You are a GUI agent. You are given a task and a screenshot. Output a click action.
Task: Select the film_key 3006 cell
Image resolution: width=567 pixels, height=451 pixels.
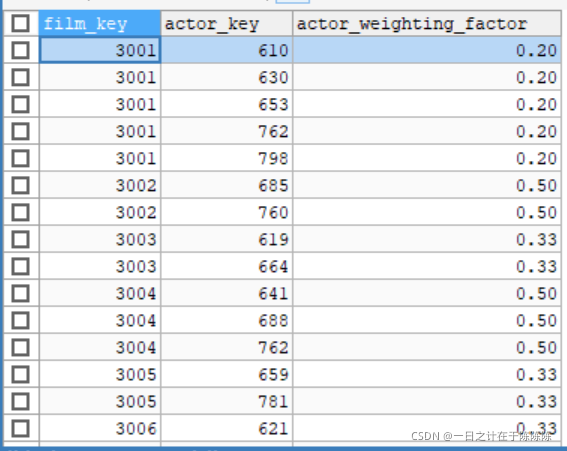(x=100, y=429)
